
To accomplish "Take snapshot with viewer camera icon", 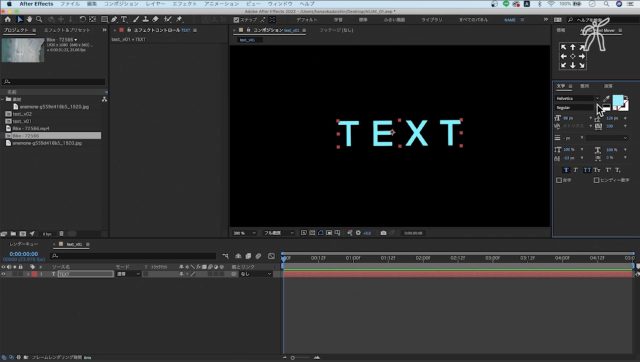I will 383,233.
